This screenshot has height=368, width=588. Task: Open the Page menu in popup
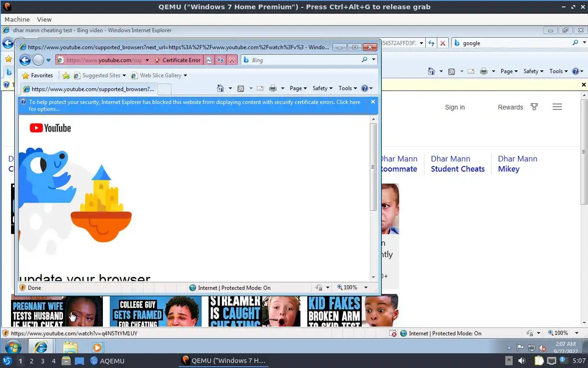[x=298, y=88]
